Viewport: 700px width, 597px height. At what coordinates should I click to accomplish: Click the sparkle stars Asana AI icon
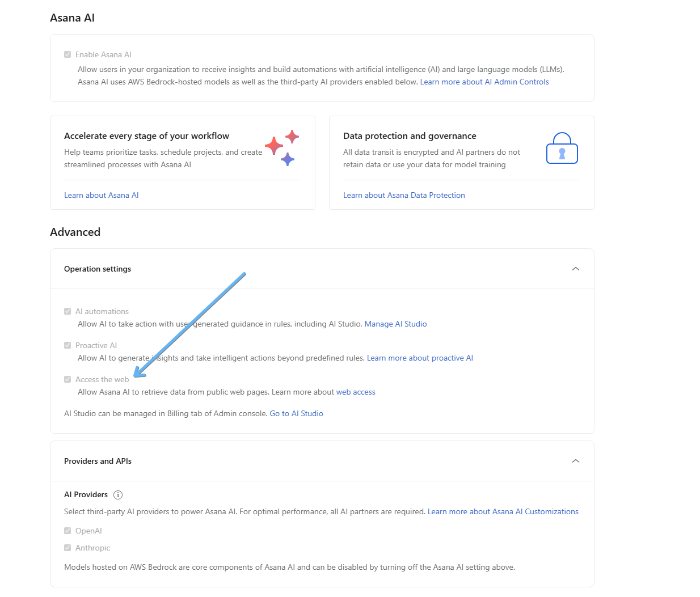[x=282, y=147]
